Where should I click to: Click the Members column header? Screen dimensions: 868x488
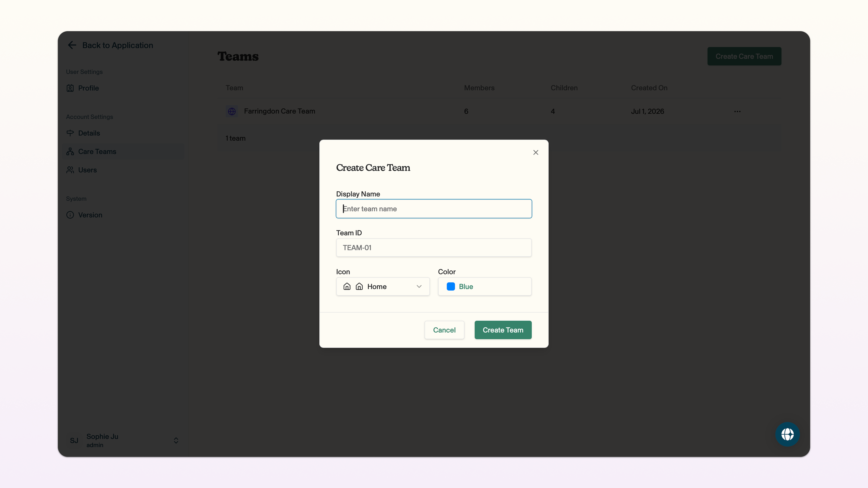(479, 88)
